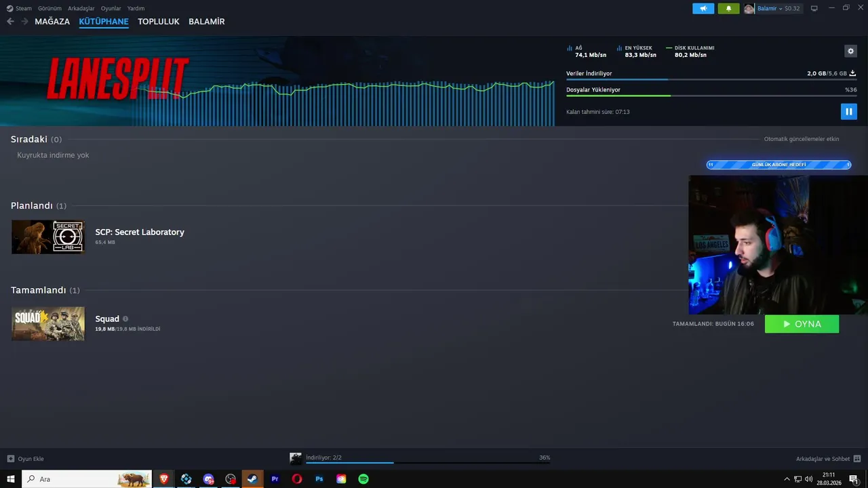This screenshot has width=868, height=488.
Task: Open Adobe Creative Cloud from taskbar
Action: tap(341, 479)
